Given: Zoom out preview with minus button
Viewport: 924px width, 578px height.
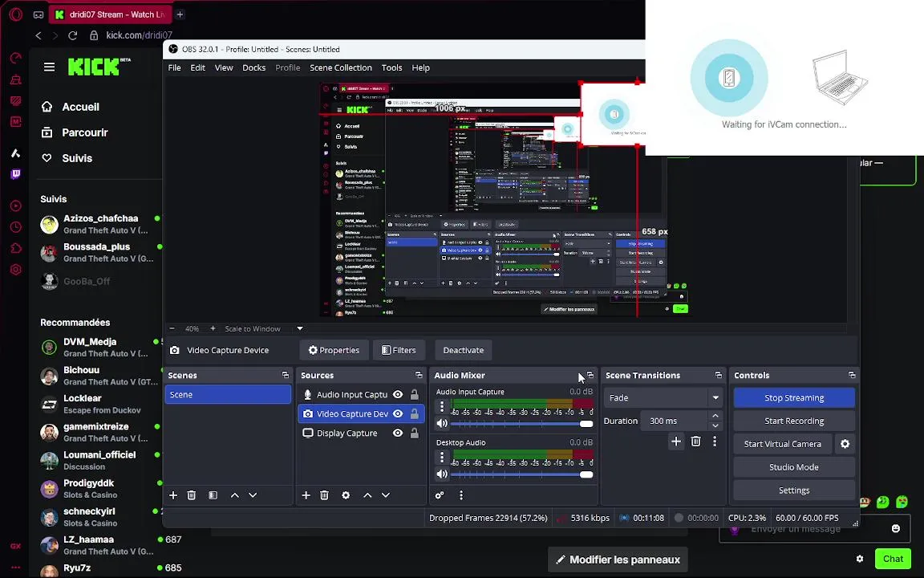Looking at the screenshot, I should pos(172,328).
